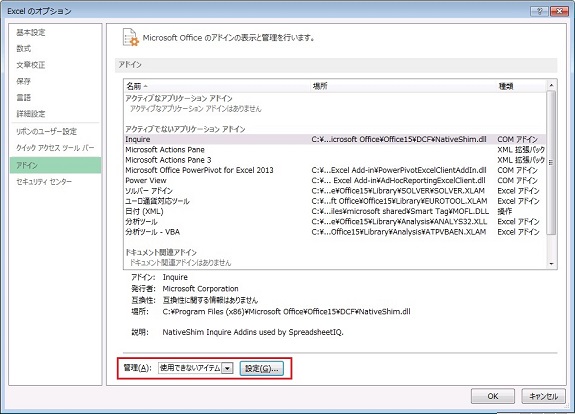This screenshot has height=414, width=575.
Task: Click the キャンセル button
Action: pos(543,396)
